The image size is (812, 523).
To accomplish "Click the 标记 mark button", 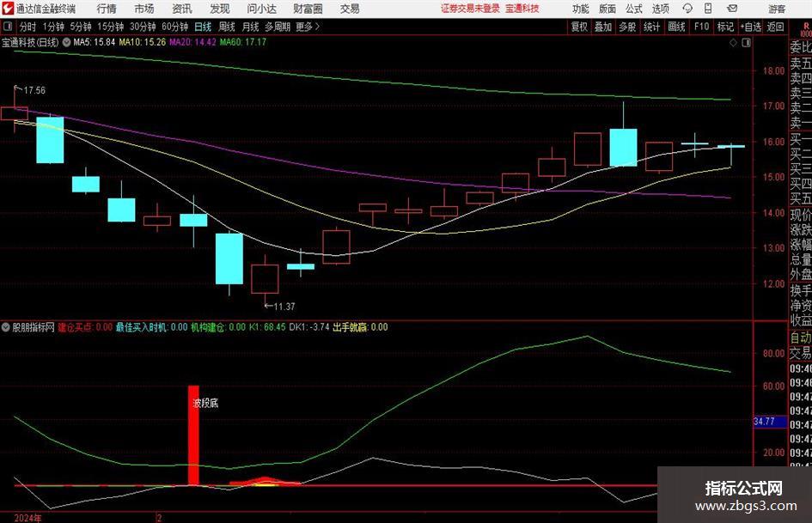I will [x=725, y=27].
